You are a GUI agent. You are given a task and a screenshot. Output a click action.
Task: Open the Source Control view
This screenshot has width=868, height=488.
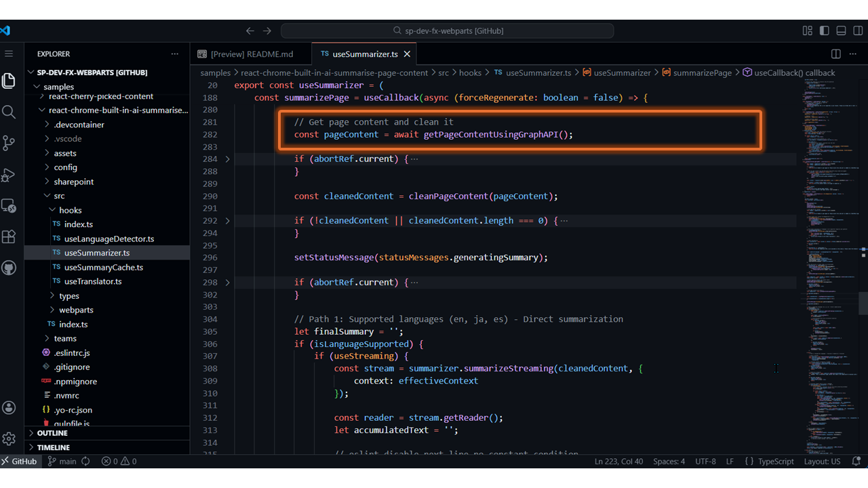pyautogui.click(x=9, y=143)
